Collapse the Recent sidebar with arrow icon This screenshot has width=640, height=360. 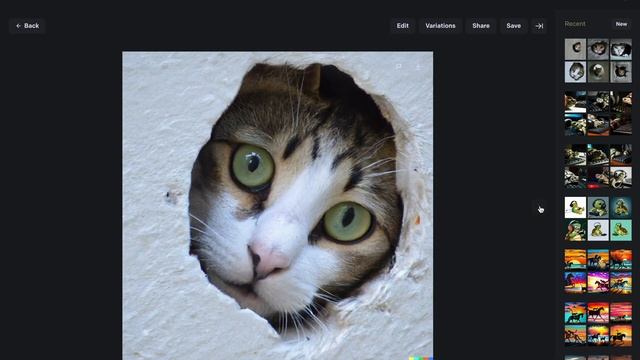coord(539,26)
